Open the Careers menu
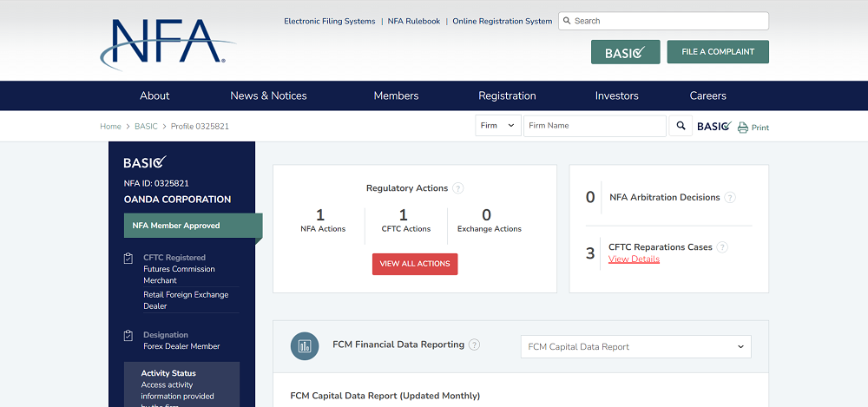 [708, 95]
